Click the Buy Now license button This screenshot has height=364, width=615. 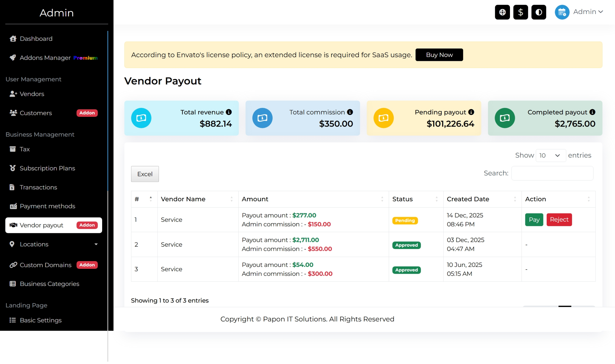pos(439,55)
